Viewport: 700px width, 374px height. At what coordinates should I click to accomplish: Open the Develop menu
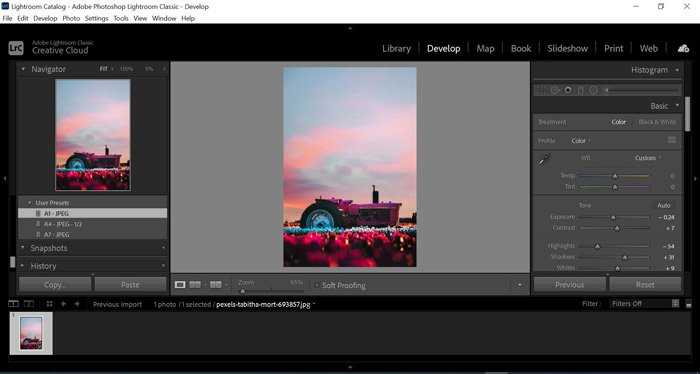click(x=45, y=18)
